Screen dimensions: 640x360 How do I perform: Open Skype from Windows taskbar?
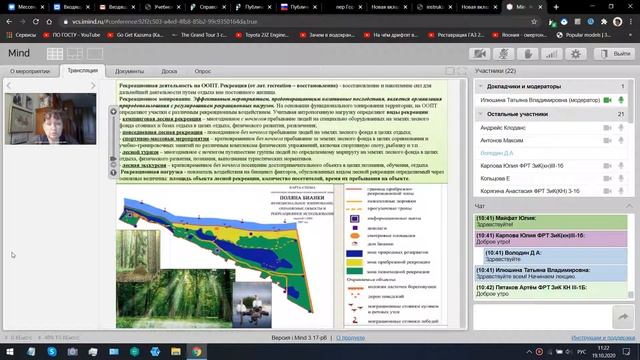coord(52,351)
